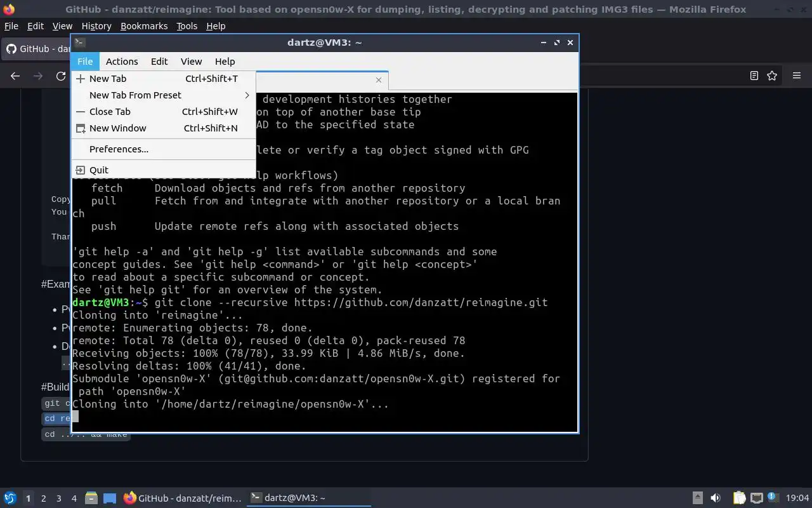Click 'fetch Download objects and refs' line
The height and width of the screenshot is (508, 812).
point(278,188)
